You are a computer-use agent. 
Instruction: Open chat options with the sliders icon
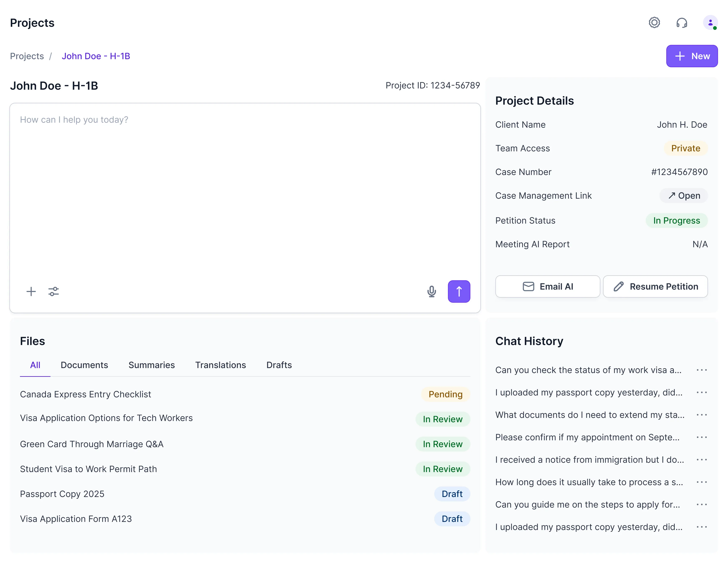pyautogui.click(x=53, y=291)
